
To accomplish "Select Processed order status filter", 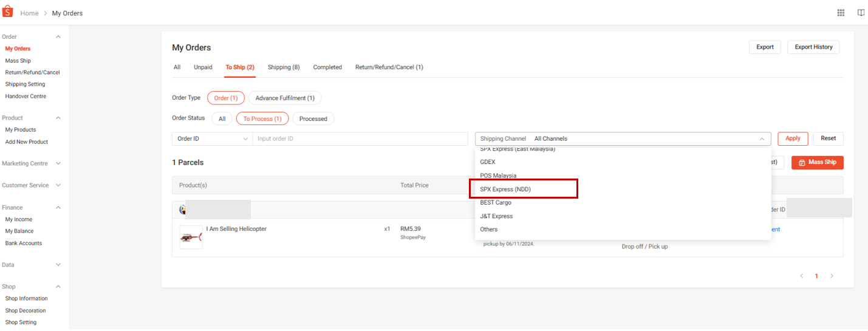I will tap(313, 119).
